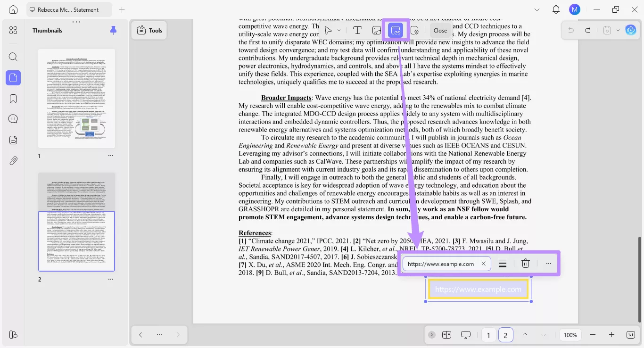Screen dimensions: 644x348
Task: Close the edit toolbar
Action: click(440, 30)
